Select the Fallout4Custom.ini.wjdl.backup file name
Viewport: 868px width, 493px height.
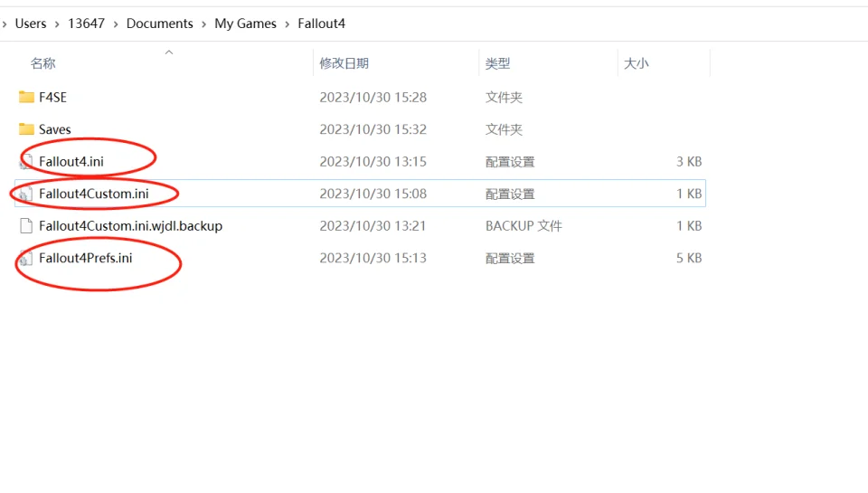(x=130, y=226)
